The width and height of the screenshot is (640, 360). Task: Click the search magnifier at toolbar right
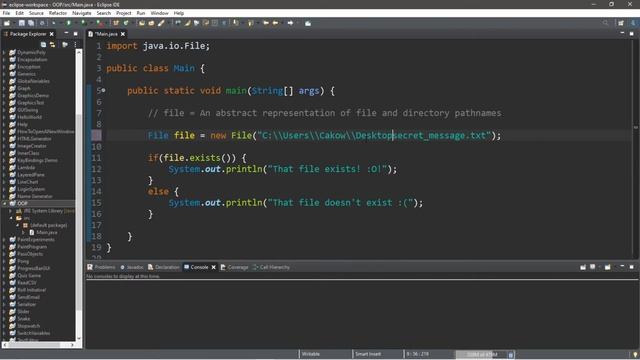[605, 23]
